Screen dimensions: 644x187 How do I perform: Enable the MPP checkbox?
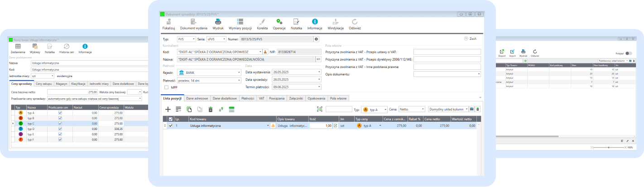167,87
